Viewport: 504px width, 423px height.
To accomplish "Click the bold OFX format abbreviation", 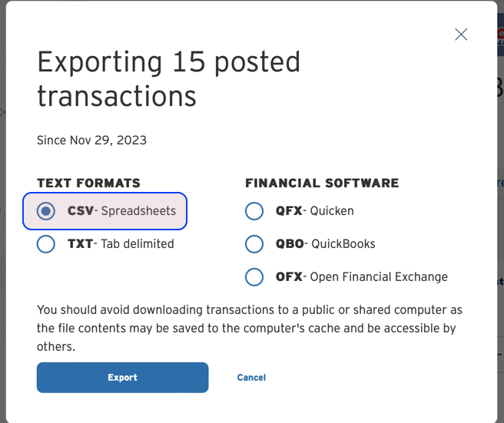I will coord(289,277).
